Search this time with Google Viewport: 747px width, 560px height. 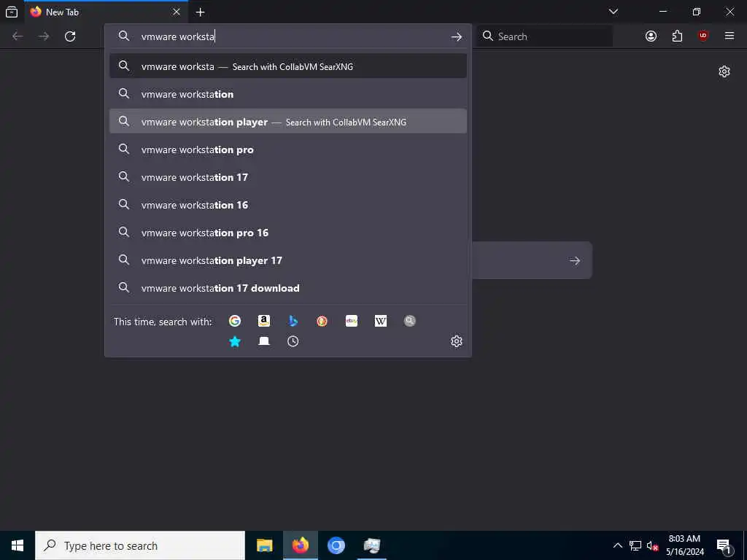234,321
